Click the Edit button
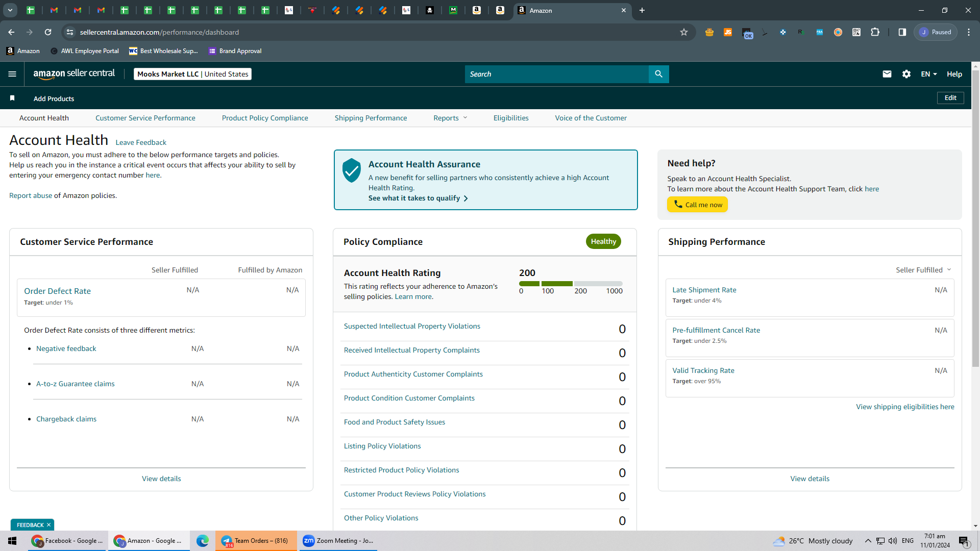The image size is (980, 551). pyautogui.click(x=950, y=98)
